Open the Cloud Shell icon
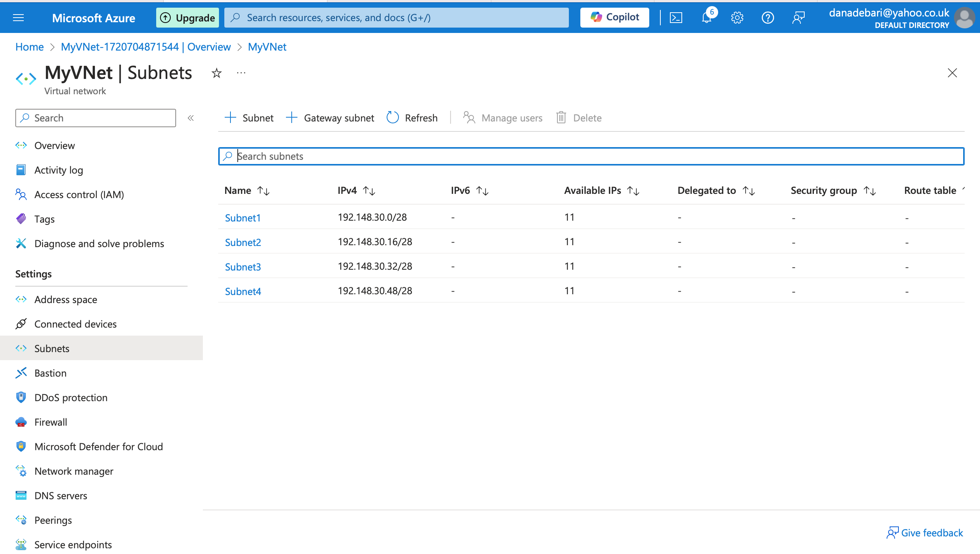This screenshot has width=980, height=554. coord(676,18)
